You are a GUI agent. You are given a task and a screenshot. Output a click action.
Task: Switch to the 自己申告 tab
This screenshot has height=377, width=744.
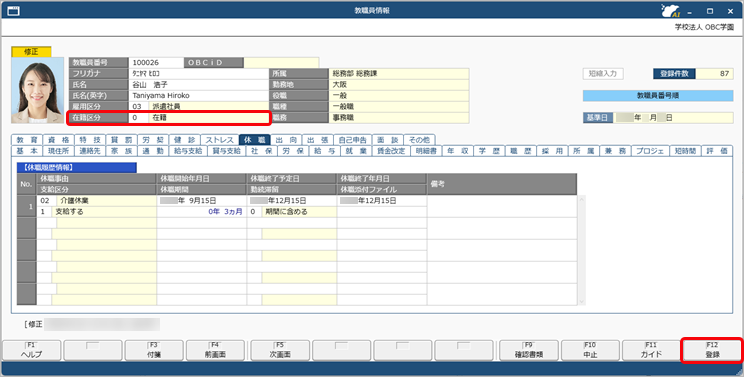pyautogui.click(x=353, y=140)
